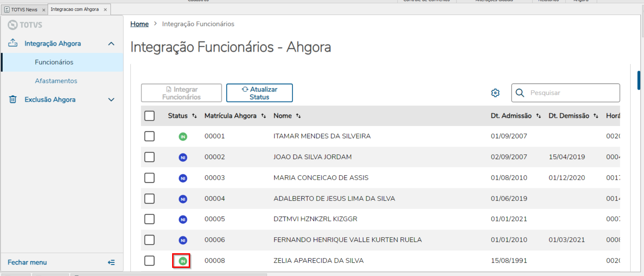Click the Integração Ahgora upload icon
644x276 pixels.
tap(13, 43)
